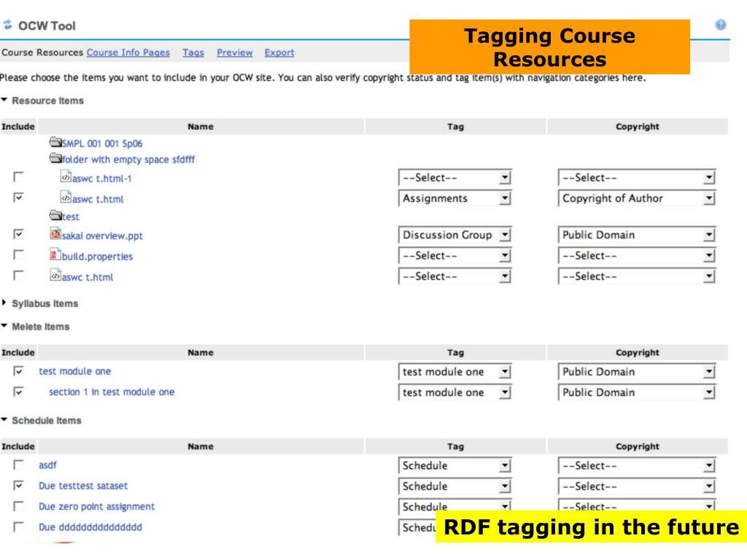
Task: Open the Due zero point assignment link
Action: click(x=97, y=507)
